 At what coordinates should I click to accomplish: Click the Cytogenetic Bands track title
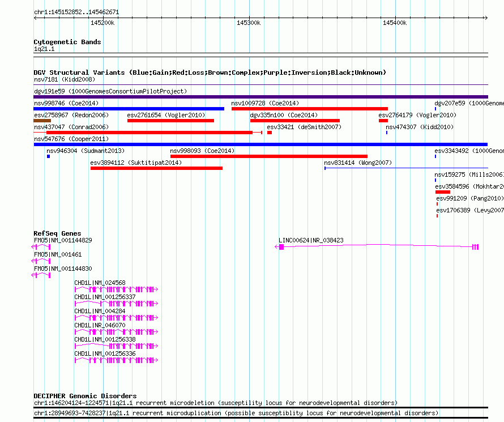point(67,42)
